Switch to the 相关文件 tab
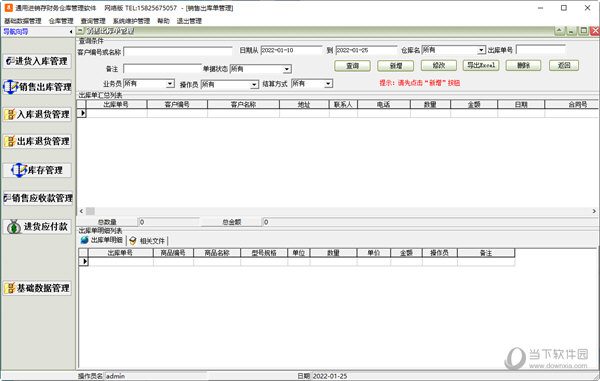The image size is (600, 381). pyautogui.click(x=147, y=241)
